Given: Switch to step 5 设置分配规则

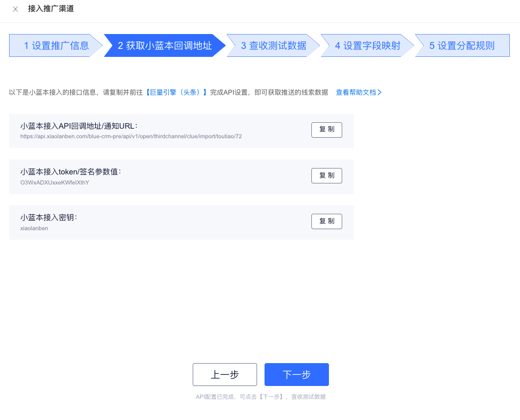Looking at the screenshot, I should tap(461, 46).
